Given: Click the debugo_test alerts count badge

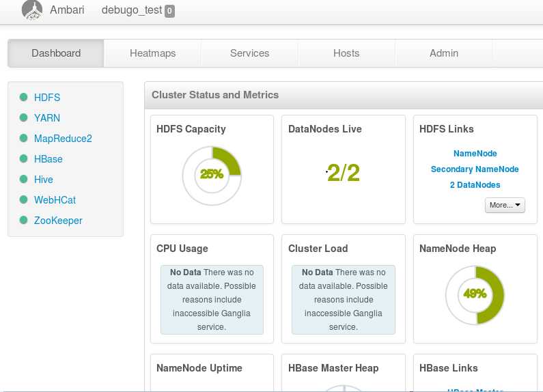Looking at the screenshot, I should [169, 11].
